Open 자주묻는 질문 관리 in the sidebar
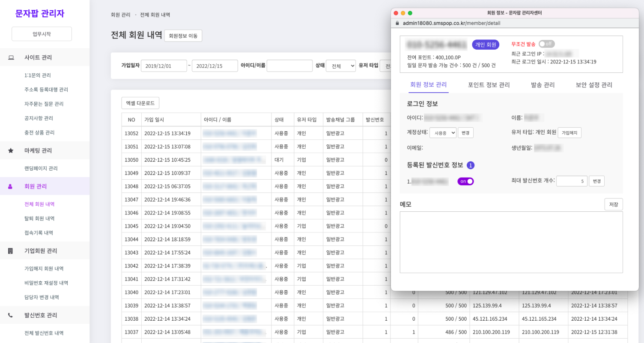644x343 pixels. tap(44, 104)
